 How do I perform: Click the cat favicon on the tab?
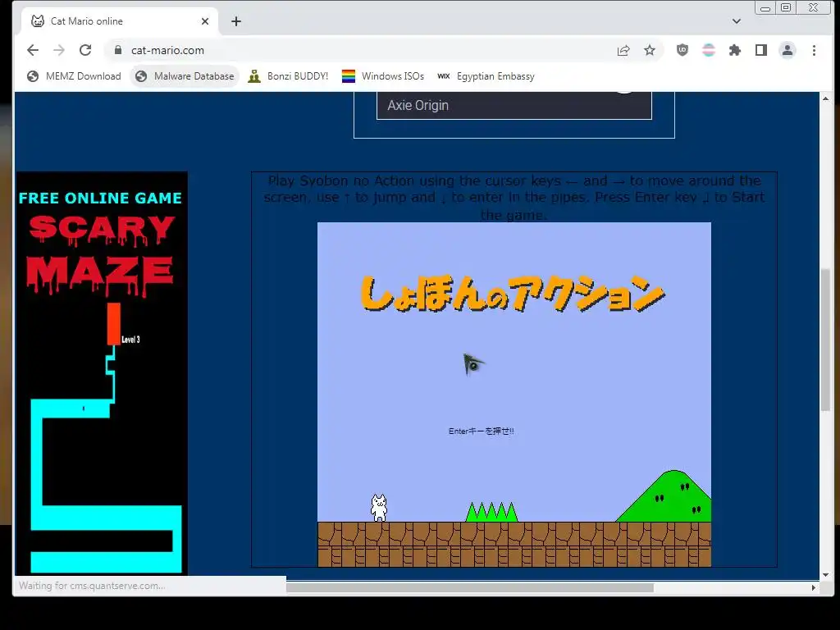pos(38,21)
